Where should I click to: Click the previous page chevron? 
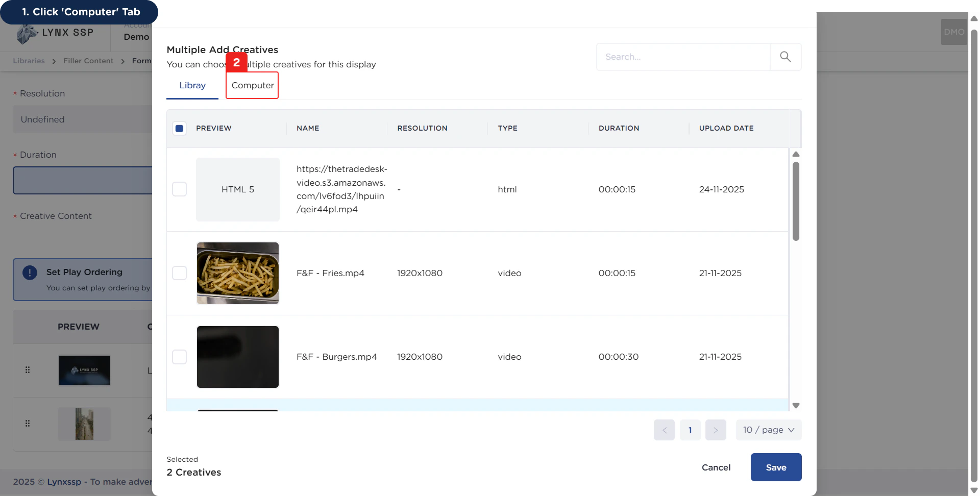click(x=664, y=430)
